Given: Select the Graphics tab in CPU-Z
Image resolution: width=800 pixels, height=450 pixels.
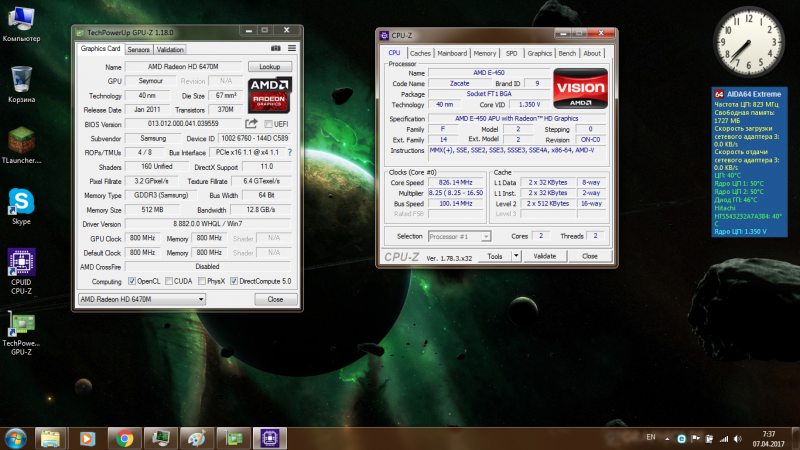Looking at the screenshot, I should (539, 53).
